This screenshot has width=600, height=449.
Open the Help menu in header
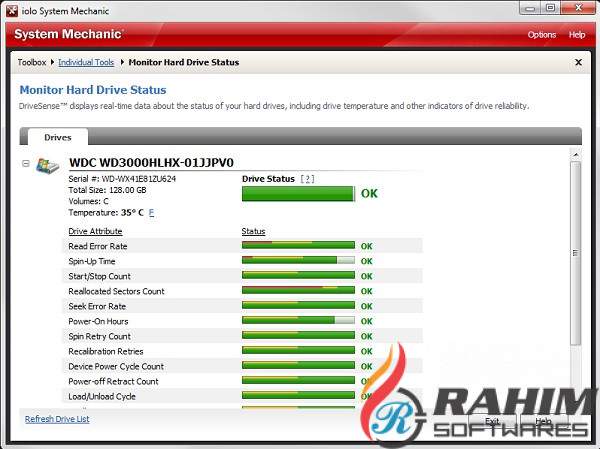click(577, 35)
